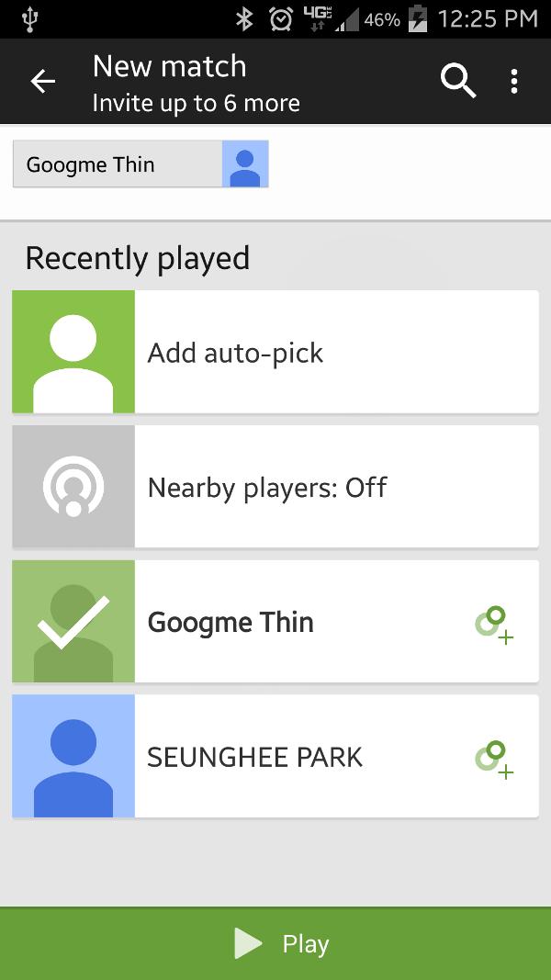
Task: Tap the Recently played header
Action: point(138,258)
